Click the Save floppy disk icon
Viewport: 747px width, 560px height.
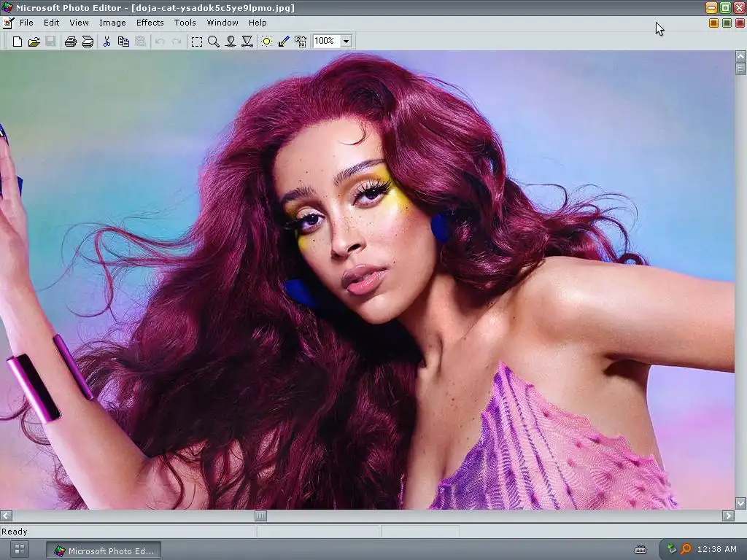point(50,42)
